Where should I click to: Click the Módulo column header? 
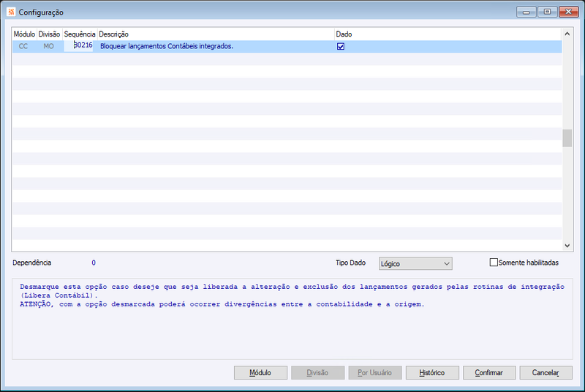pos(24,34)
